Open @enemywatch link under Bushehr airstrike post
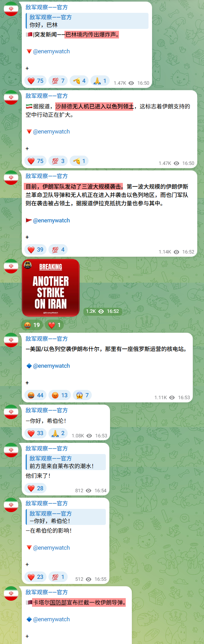The width and height of the screenshot is (204, 644). [51, 366]
